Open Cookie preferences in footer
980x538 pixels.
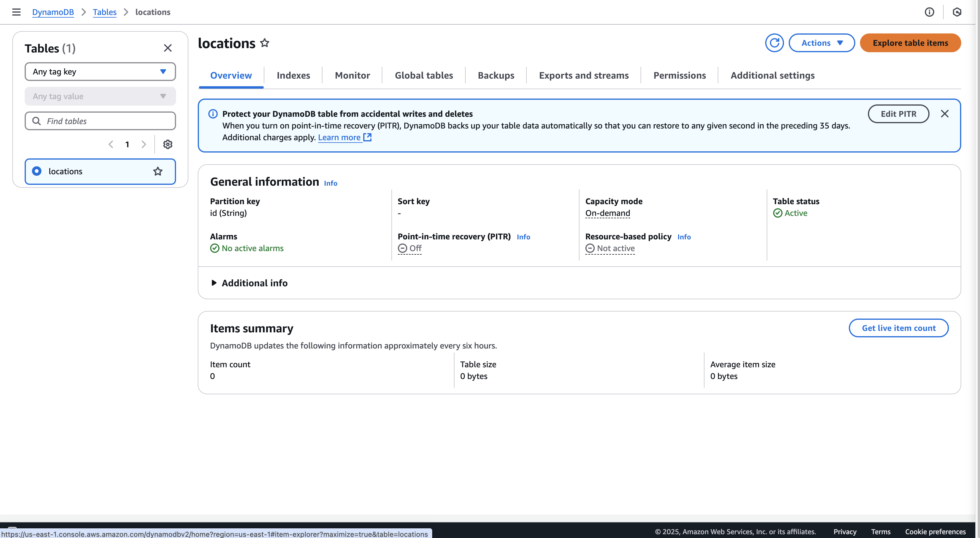point(935,532)
